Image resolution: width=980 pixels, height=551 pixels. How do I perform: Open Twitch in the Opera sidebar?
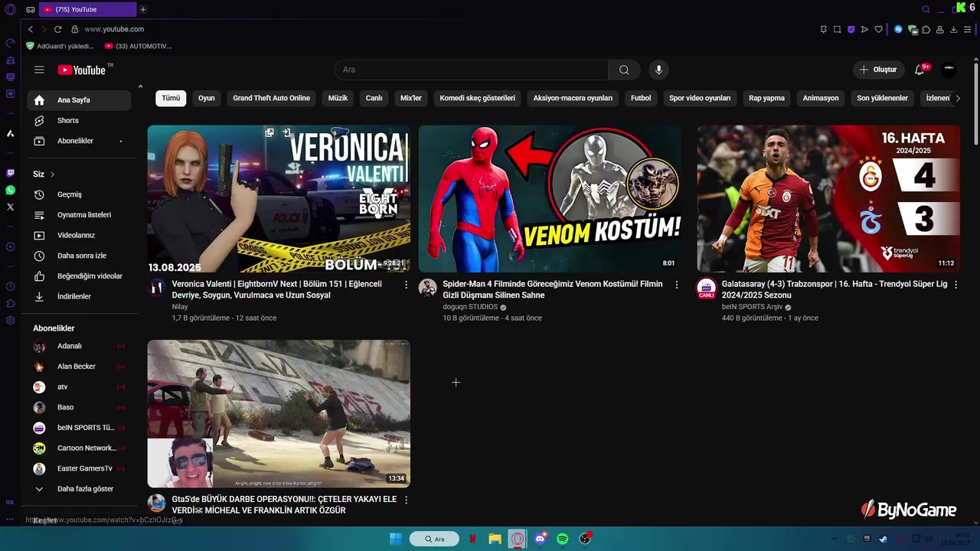coord(10,173)
